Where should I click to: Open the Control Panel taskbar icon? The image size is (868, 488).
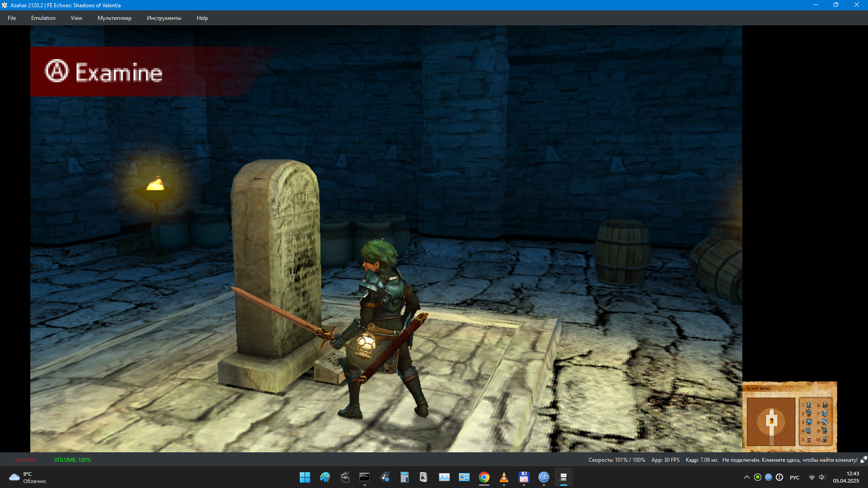[464, 477]
